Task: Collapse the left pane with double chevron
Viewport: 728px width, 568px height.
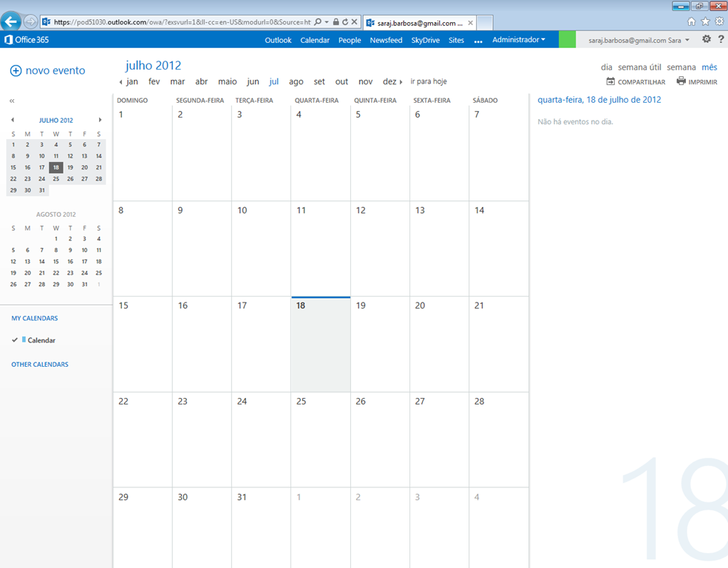Action: pyautogui.click(x=12, y=101)
